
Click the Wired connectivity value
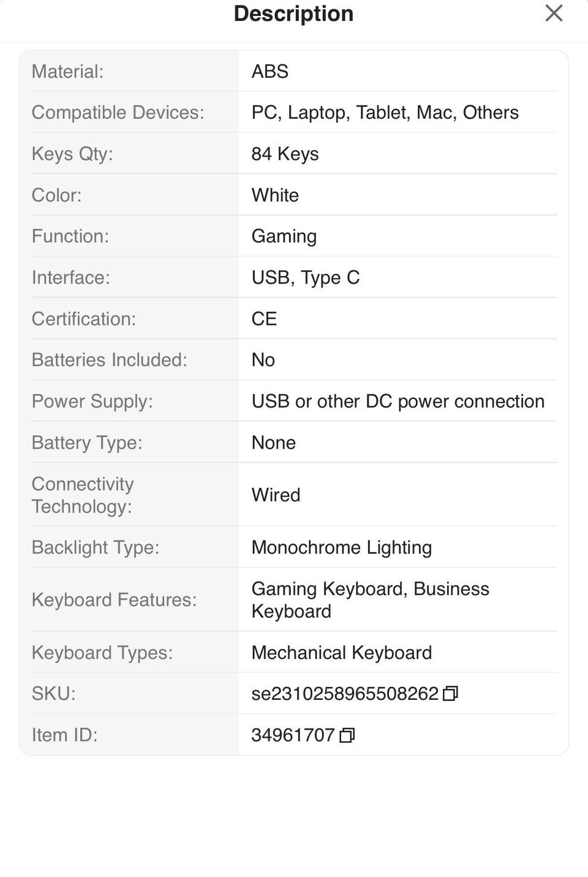pyautogui.click(x=276, y=495)
